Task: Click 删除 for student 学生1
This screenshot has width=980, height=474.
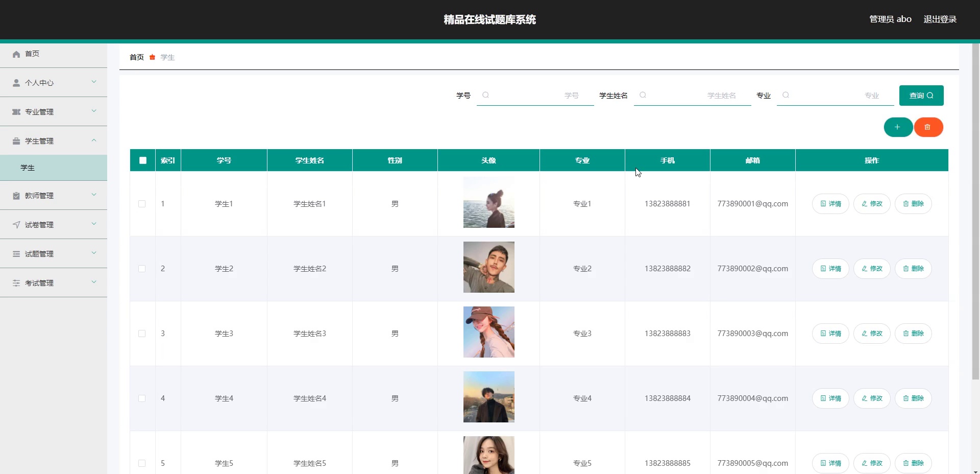Action: tap(913, 204)
